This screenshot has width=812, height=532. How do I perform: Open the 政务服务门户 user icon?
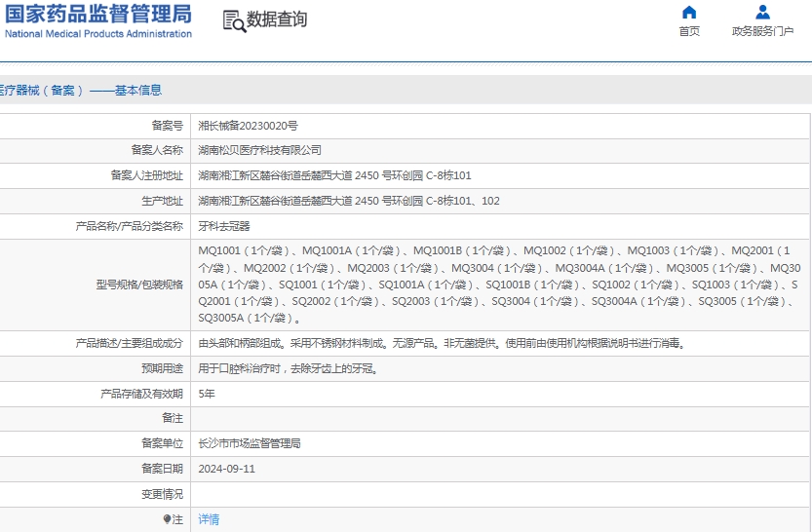pyautogui.click(x=762, y=12)
